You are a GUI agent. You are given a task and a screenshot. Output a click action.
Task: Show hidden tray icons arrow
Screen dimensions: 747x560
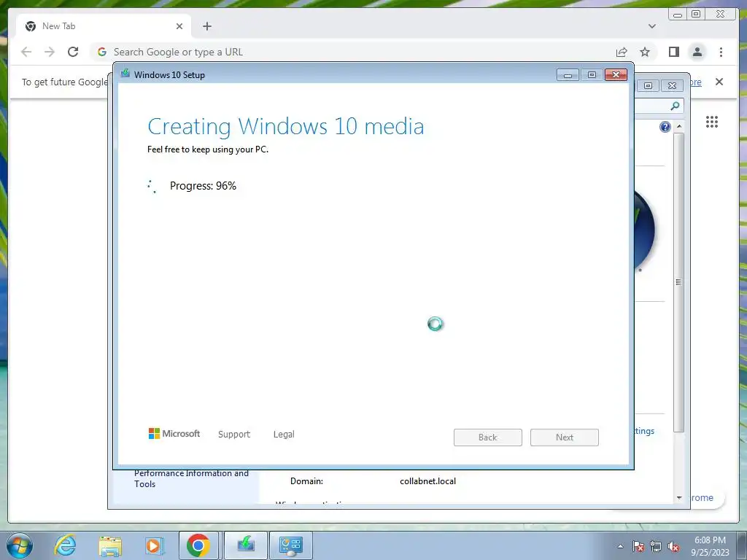click(620, 546)
